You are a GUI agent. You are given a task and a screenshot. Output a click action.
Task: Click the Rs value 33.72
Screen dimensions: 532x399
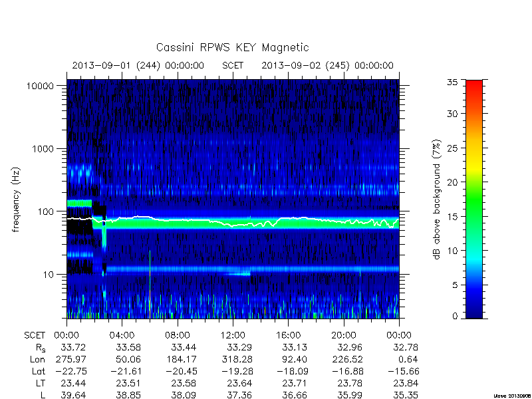[73, 347]
